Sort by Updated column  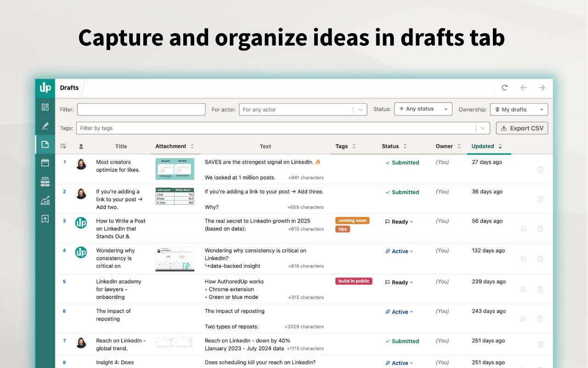[x=487, y=146]
